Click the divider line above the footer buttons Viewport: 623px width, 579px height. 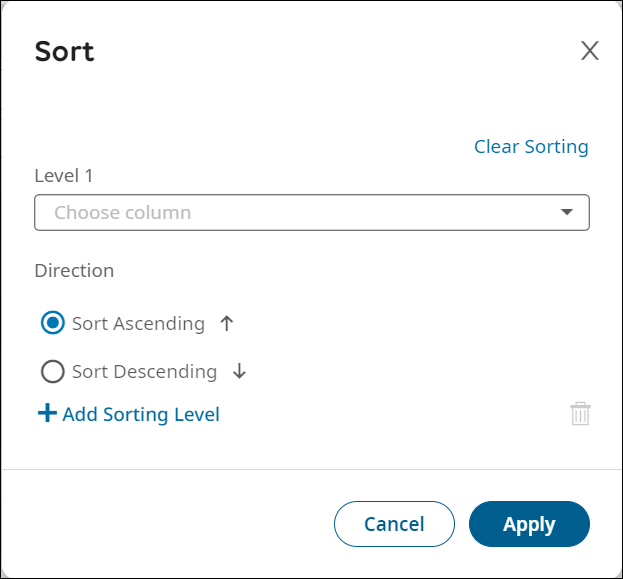pos(311,469)
